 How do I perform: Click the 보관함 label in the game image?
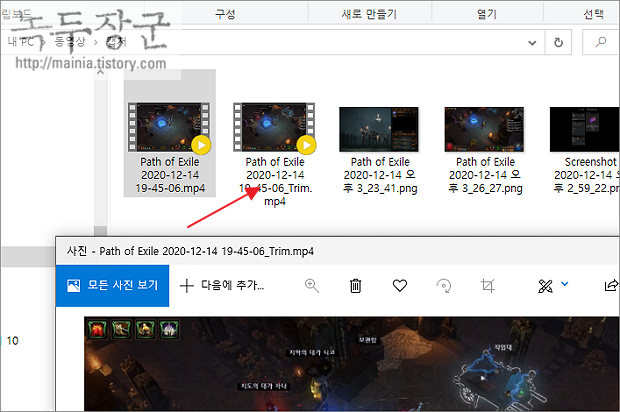tap(368, 340)
